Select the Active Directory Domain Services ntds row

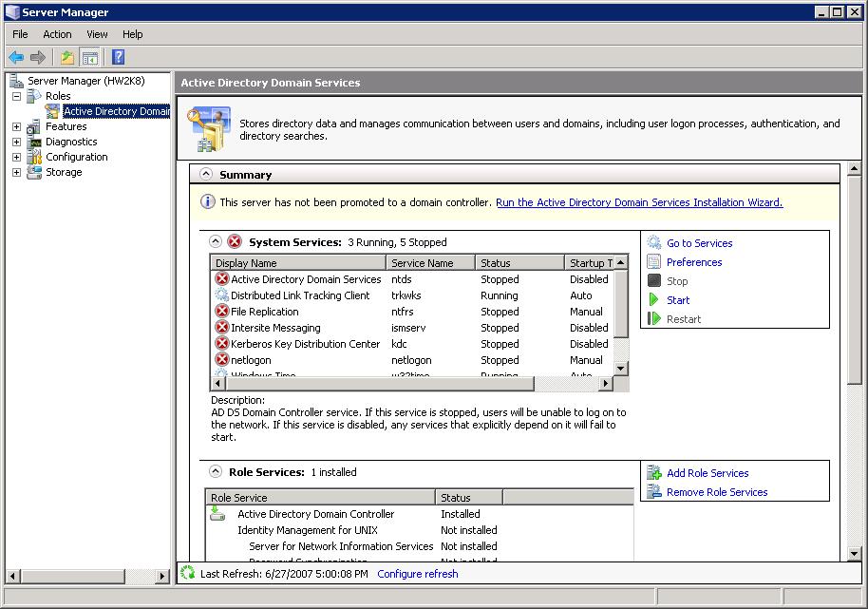coord(413,279)
